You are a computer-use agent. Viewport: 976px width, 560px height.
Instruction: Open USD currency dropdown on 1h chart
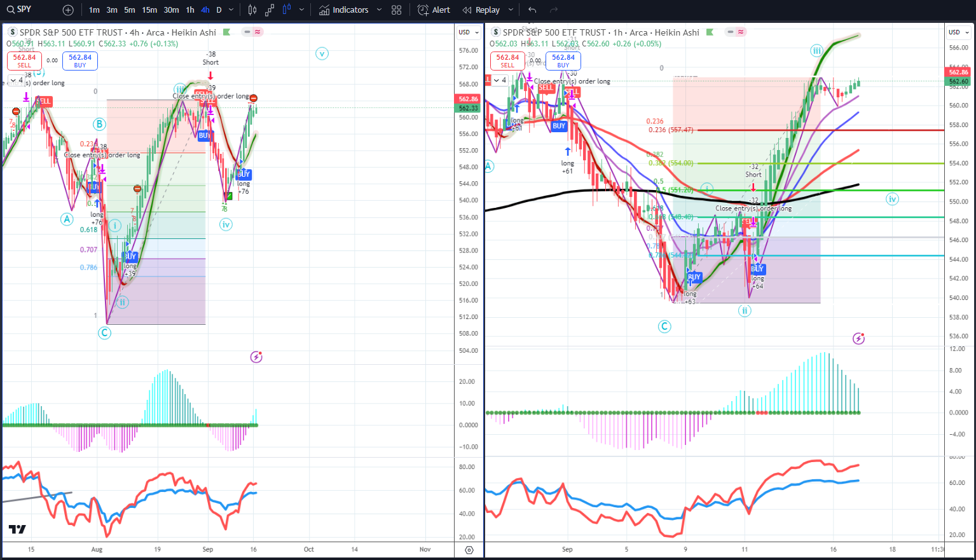pyautogui.click(x=957, y=32)
